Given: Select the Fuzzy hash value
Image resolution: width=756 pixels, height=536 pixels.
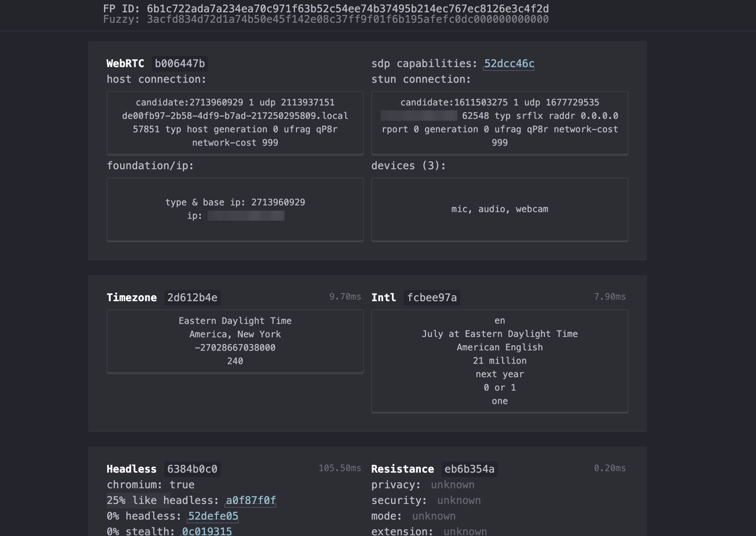Looking at the screenshot, I should pos(348,19).
